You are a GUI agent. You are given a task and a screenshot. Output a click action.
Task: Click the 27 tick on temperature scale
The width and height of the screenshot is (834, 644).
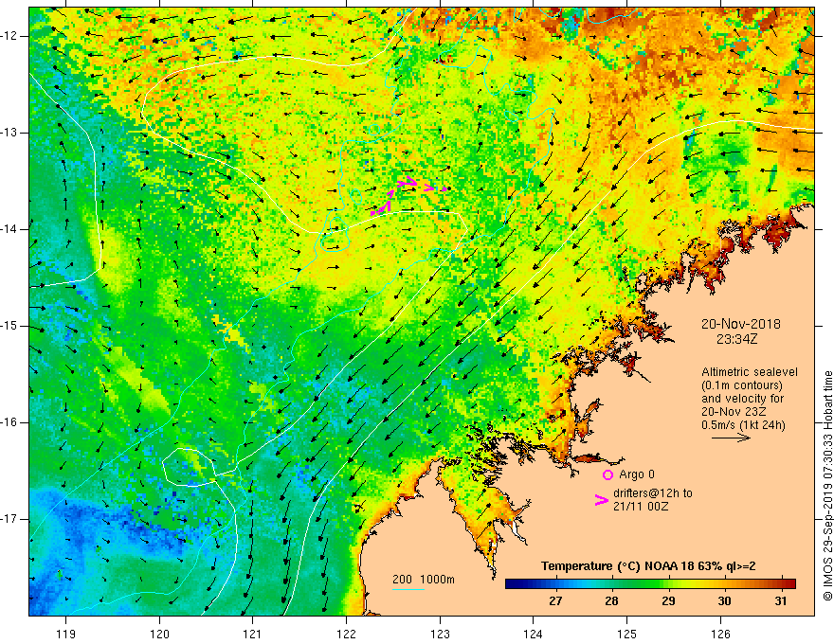555,601
